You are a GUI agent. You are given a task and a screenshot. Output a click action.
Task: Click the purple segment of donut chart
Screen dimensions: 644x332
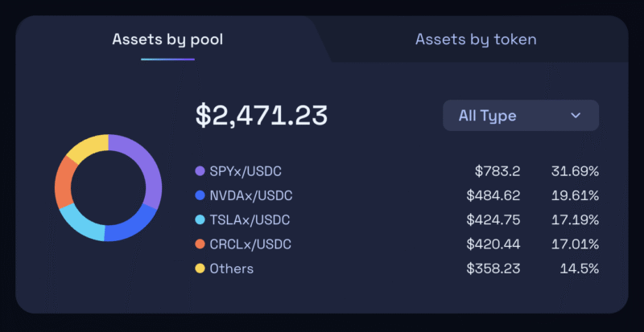pos(150,169)
